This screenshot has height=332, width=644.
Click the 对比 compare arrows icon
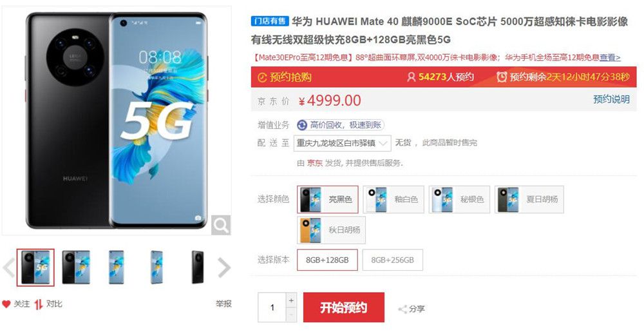tap(39, 304)
